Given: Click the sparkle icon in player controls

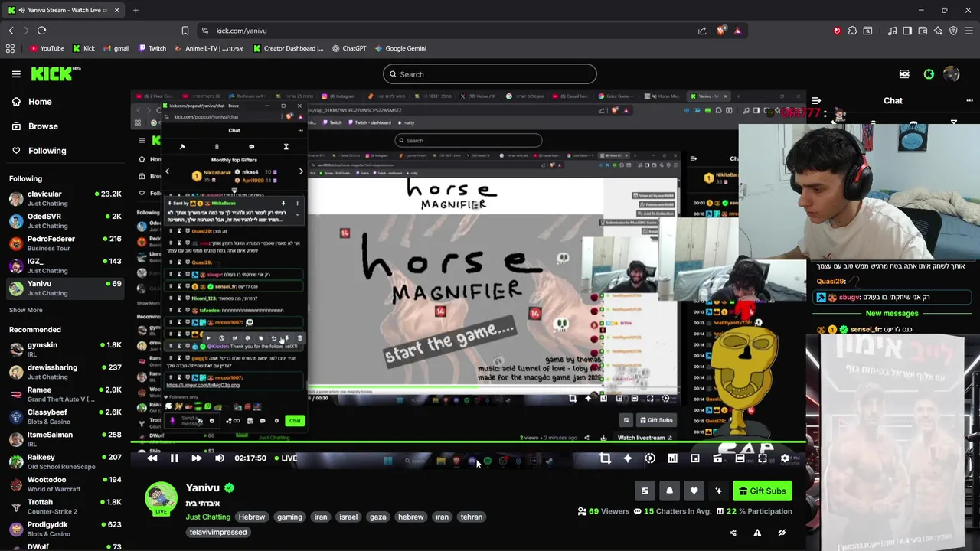Looking at the screenshot, I should 627,458.
